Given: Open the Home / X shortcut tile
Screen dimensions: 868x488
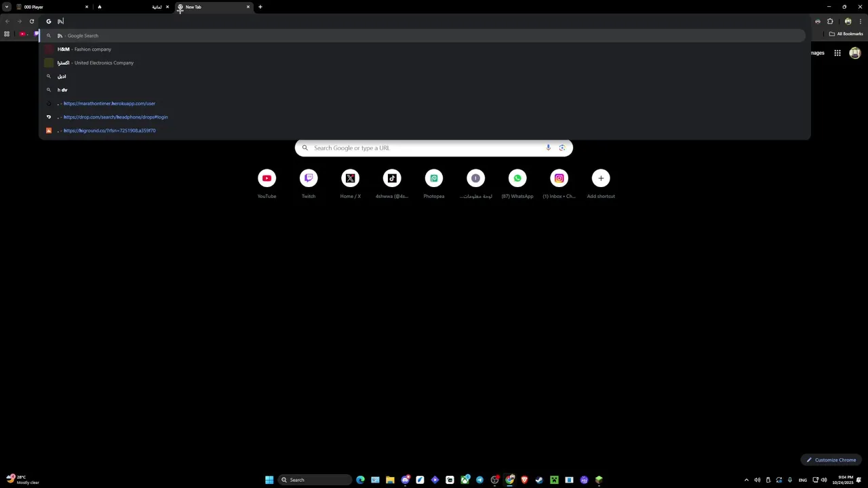Looking at the screenshot, I should pos(351,183).
